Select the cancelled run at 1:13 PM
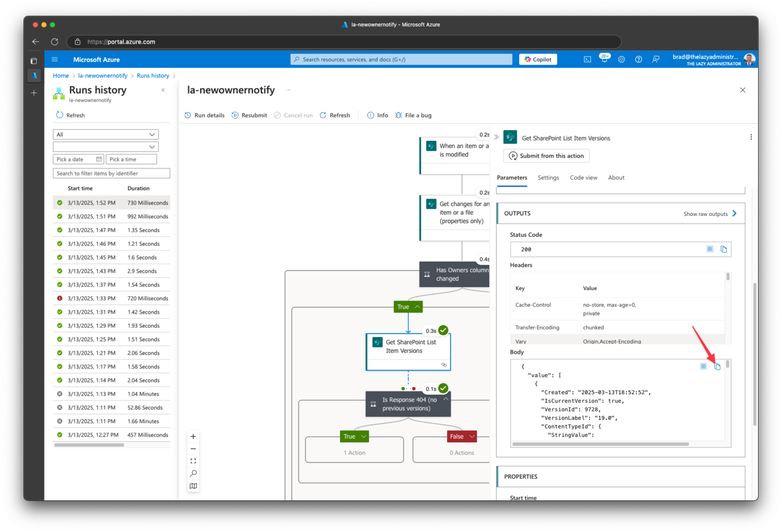 (111, 394)
